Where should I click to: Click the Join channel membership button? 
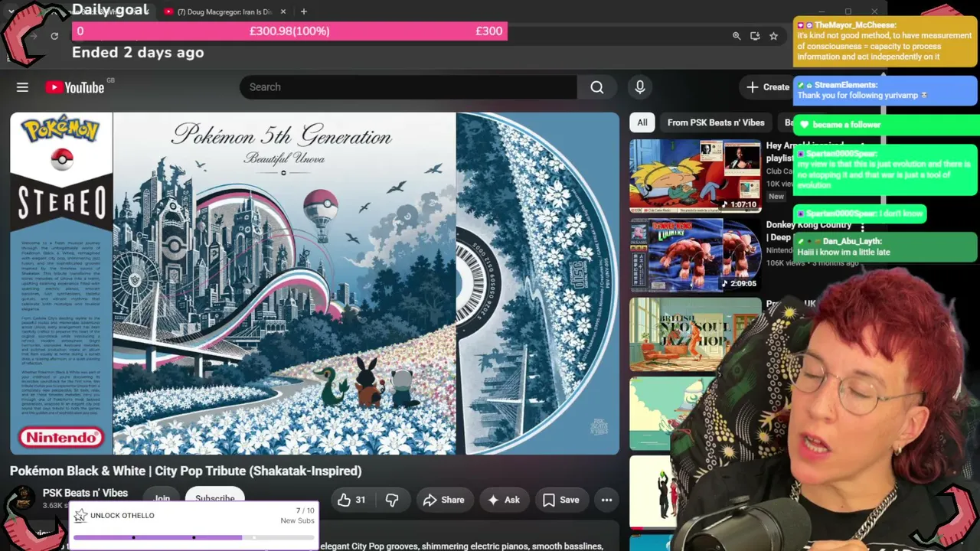tap(162, 498)
